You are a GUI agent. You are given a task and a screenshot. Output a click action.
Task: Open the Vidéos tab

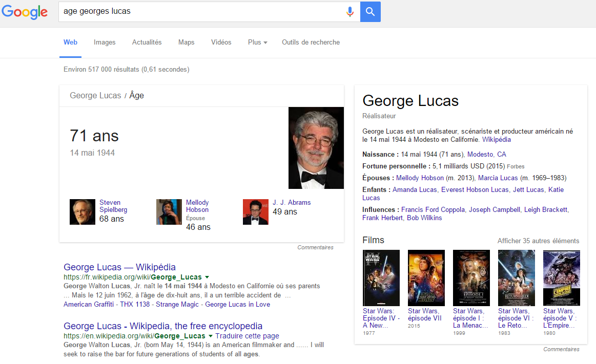(221, 42)
